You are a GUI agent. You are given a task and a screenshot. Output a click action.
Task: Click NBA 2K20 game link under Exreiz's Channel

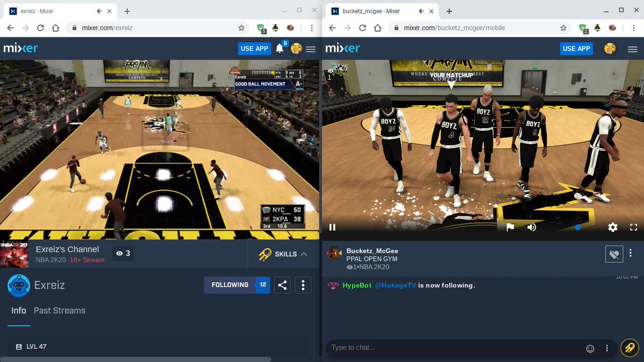(x=50, y=260)
